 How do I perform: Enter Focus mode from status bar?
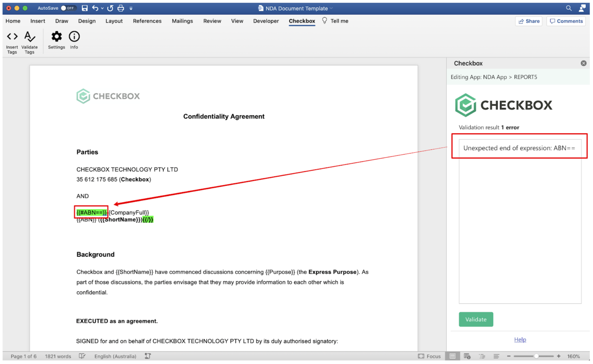coord(429,356)
